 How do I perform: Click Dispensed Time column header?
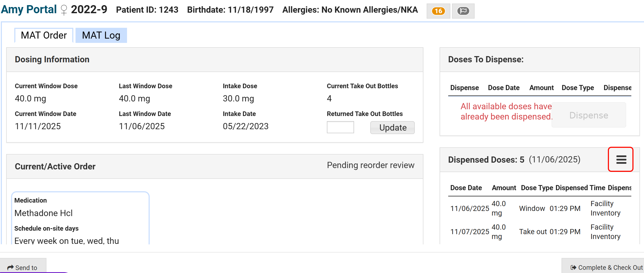580,188
